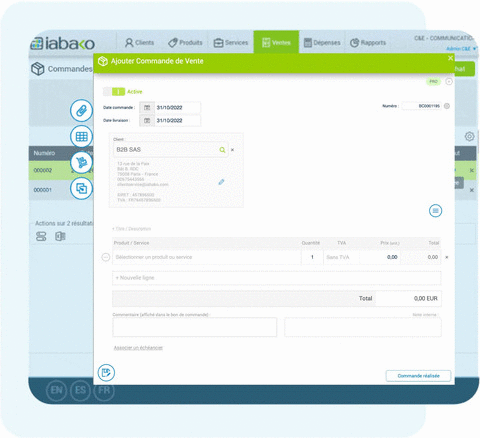Click the Commandes box icon
The image size is (480, 438).
point(38,69)
